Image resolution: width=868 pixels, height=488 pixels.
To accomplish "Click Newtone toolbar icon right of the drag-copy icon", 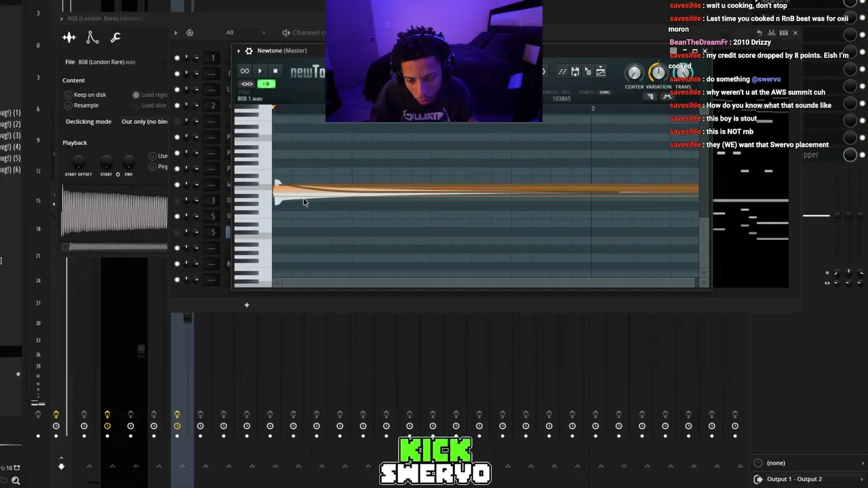I will click(601, 71).
